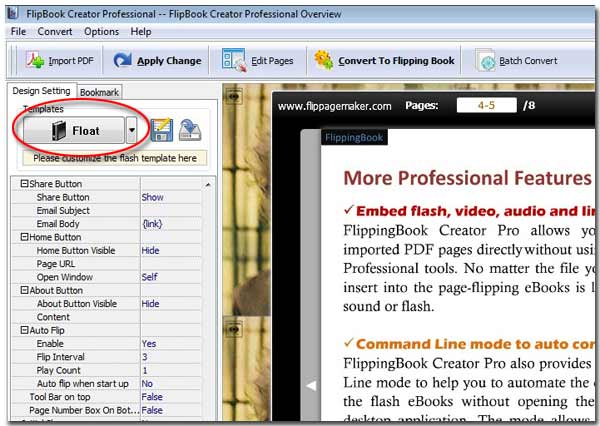The height and width of the screenshot is (426, 600).
Task: Load template settings with import tray icon
Action: (x=190, y=130)
